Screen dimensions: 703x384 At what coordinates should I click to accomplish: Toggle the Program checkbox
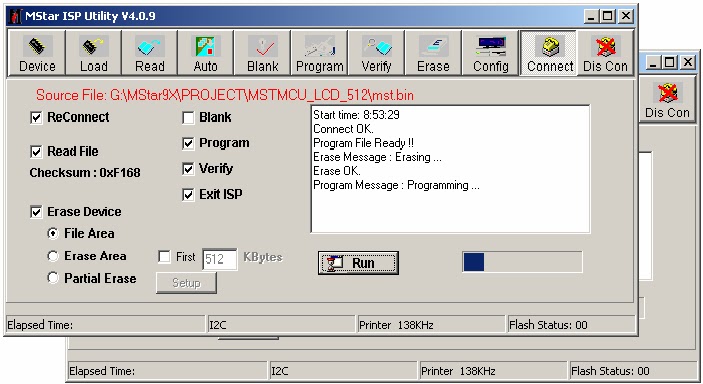(x=188, y=144)
